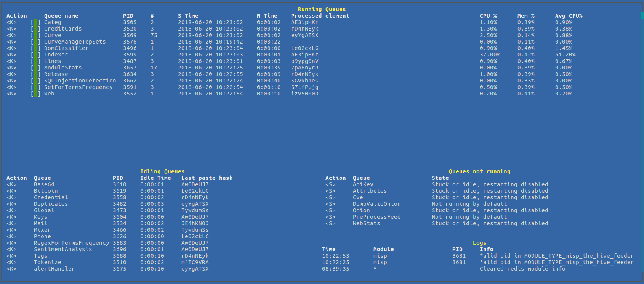The width and height of the screenshot is (644, 284).
Task: Toggle the checkbox beside CreditCards queue
Action: click(x=35, y=29)
